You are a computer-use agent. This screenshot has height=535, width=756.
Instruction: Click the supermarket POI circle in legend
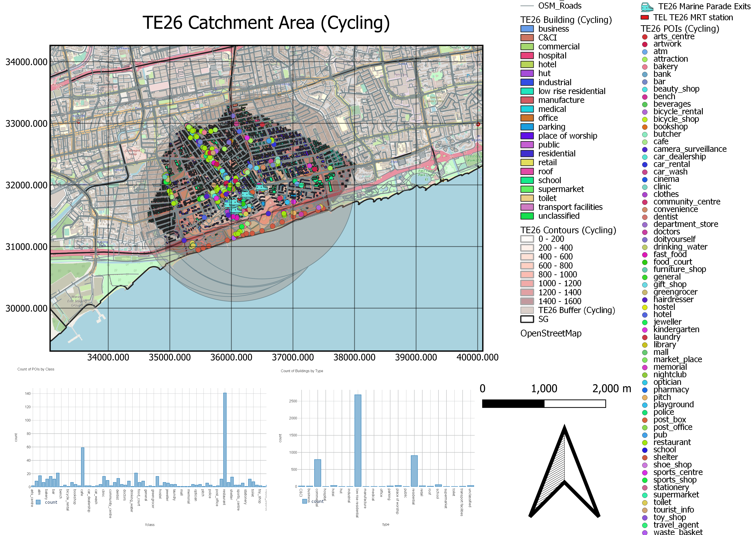[x=645, y=495]
